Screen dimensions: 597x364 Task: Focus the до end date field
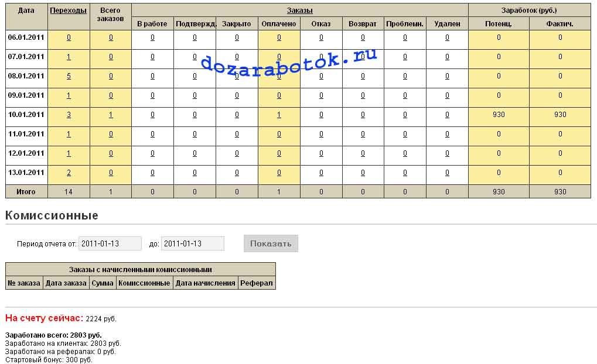click(192, 243)
